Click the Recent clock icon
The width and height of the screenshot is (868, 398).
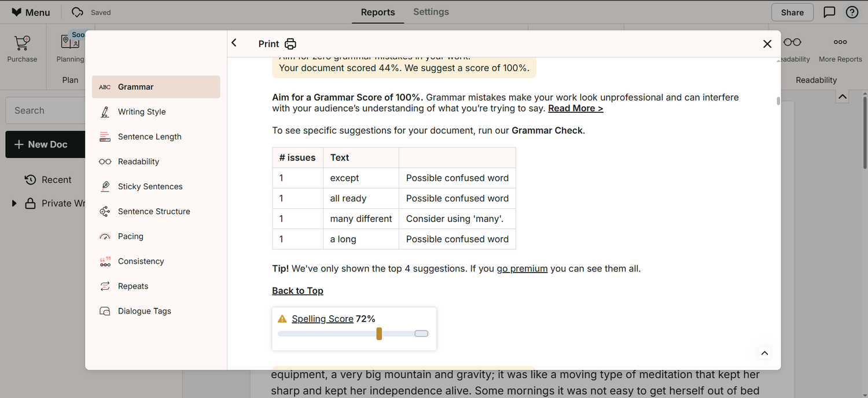click(x=30, y=180)
